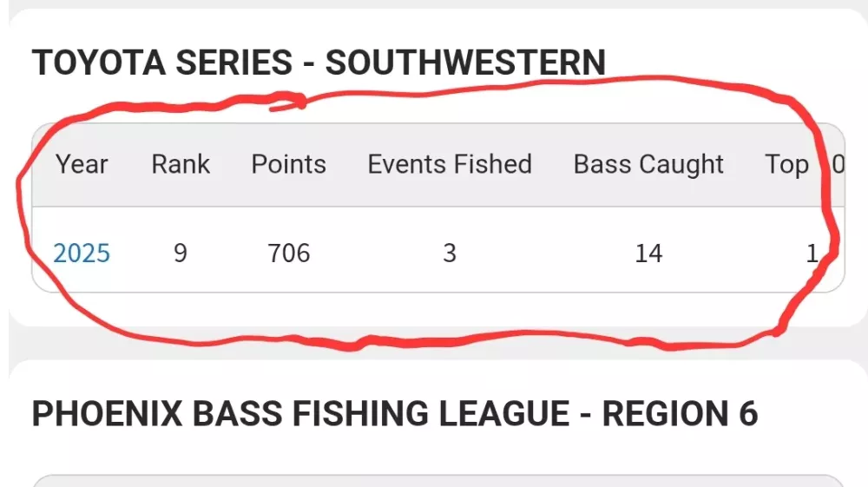868x487 pixels.
Task: Click the Points column header
Action: pos(288,164)
